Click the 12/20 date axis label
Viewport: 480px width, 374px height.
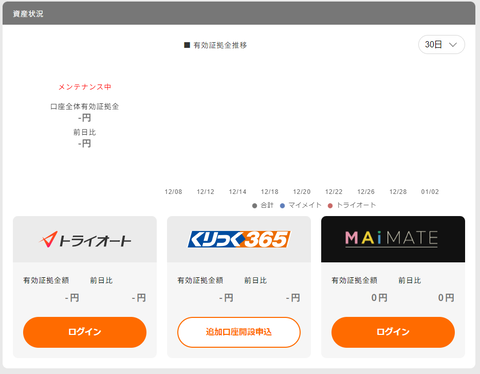pyautogui.click(x=302, y=192)
